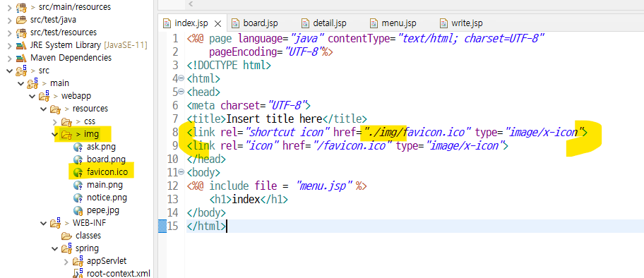The image size is (644, 278).
Task: Click the spring folder icon
Action: (66, 248)
